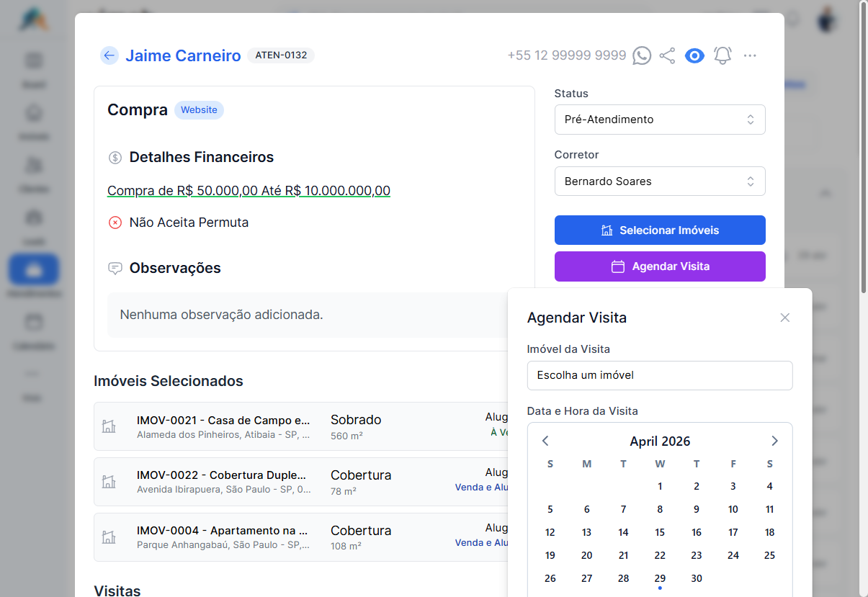Viewport: 868px width, 597px height.
Task: Click the ATEN-0132 badge
Action: (x=281, y=55)
